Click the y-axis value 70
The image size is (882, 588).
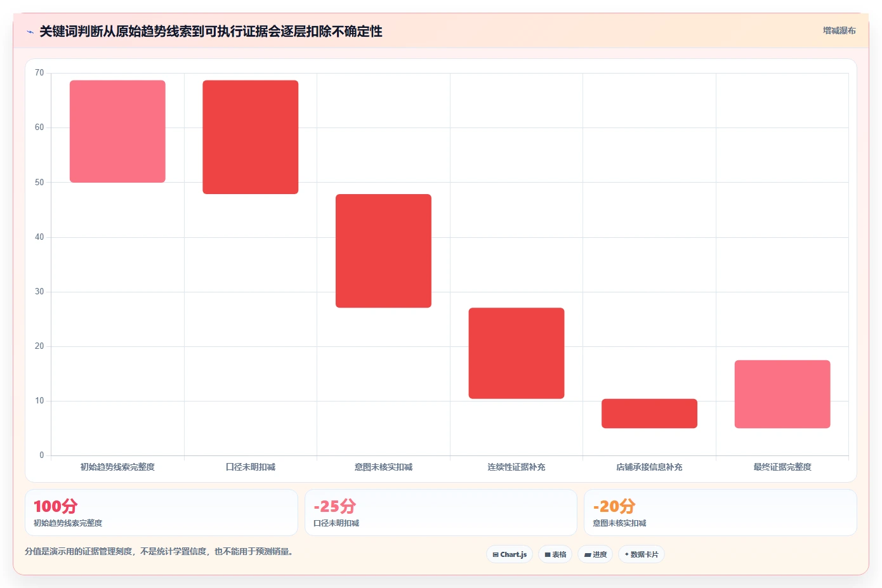[x=39, y=73]
